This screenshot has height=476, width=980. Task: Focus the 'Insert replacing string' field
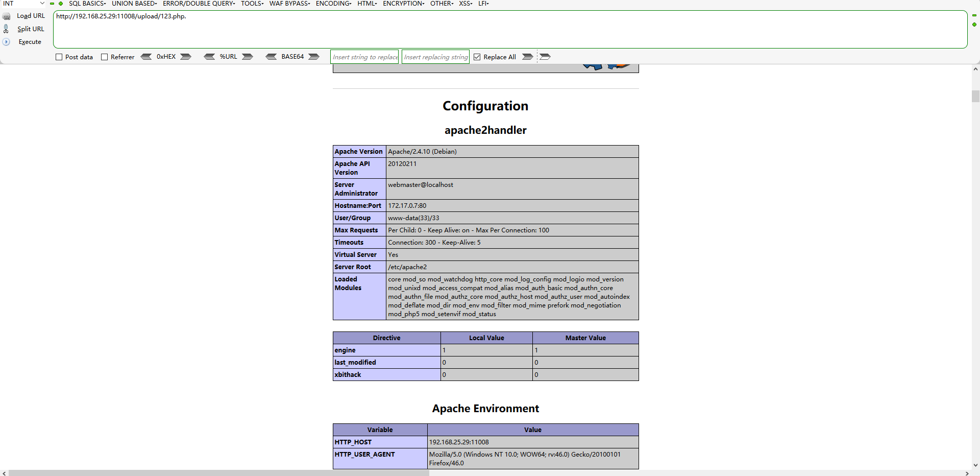pos(435,57)
